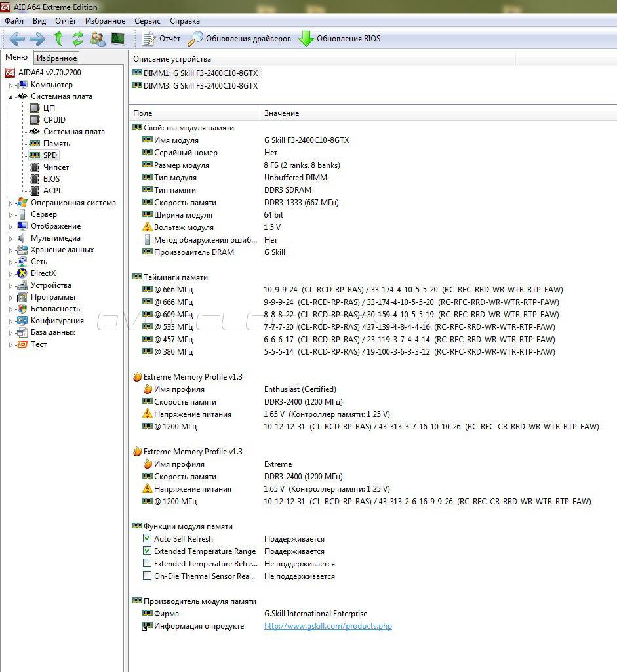Open Обновления драйверов driver updates
The image size is (617, 672).
(x=239, y=39)
